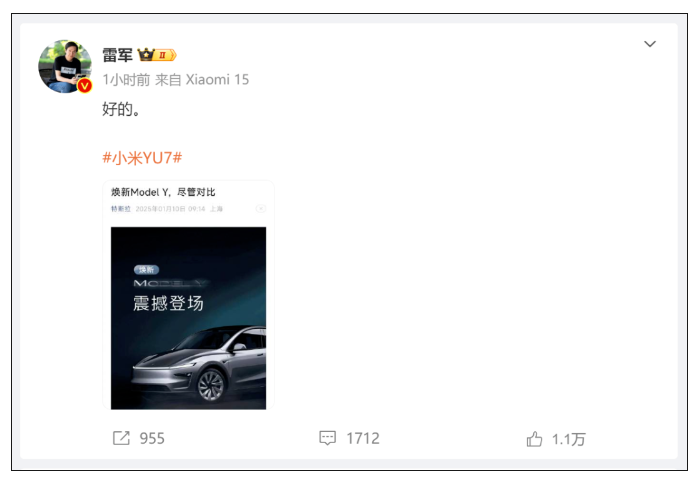View the 955 repost count
Screen dimensions: 699x482
coord(152,438)
